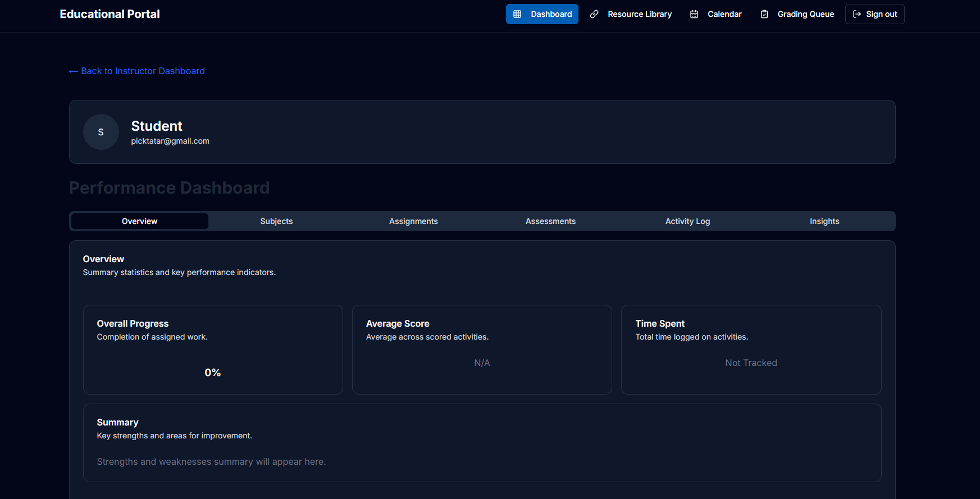The width and height of the screenshot is (980, 499).
Task: Click the 0% progress value
Action: (213, 373)
